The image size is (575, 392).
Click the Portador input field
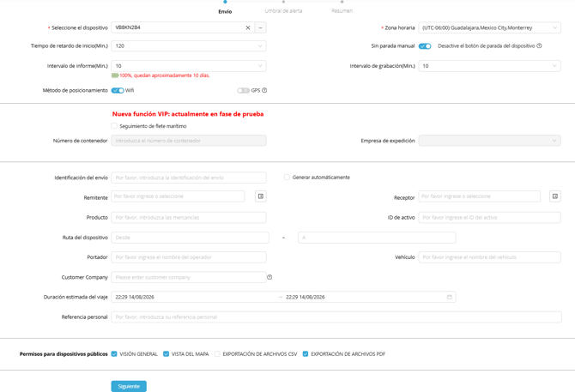click(x=189, y=257)
